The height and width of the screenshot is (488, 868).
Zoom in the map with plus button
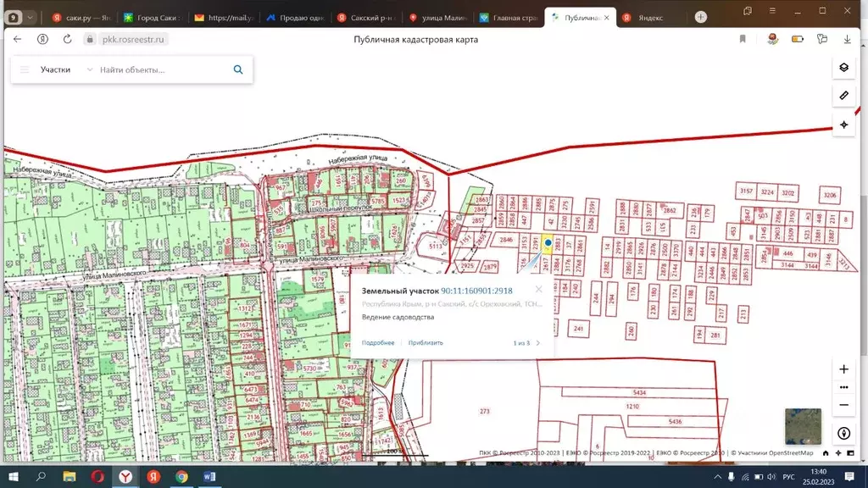pyautogui.click(x=843, y=369)
